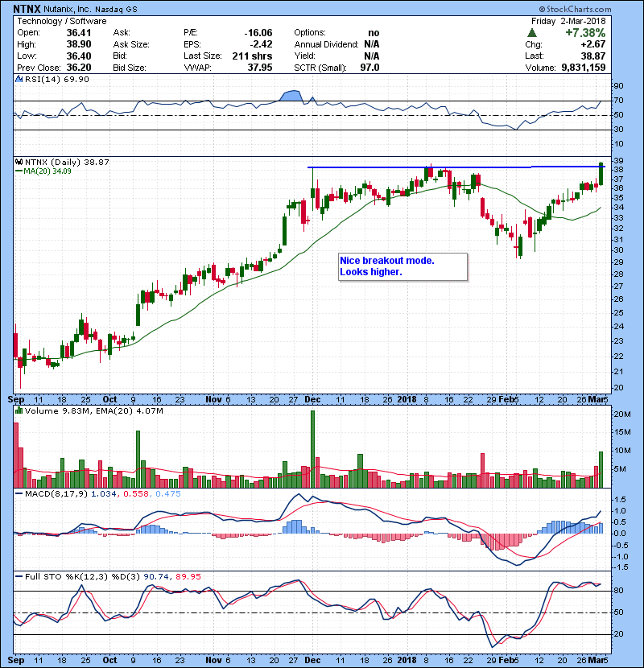Click the Options value 'no'
Viewport: 644px width, 668px height.
374,33
